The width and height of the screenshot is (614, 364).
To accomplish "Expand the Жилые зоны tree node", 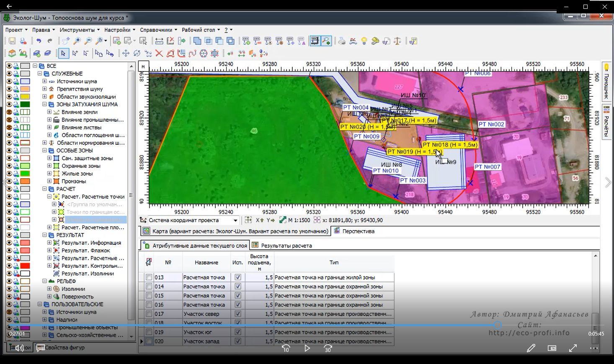I will point(49,174).
